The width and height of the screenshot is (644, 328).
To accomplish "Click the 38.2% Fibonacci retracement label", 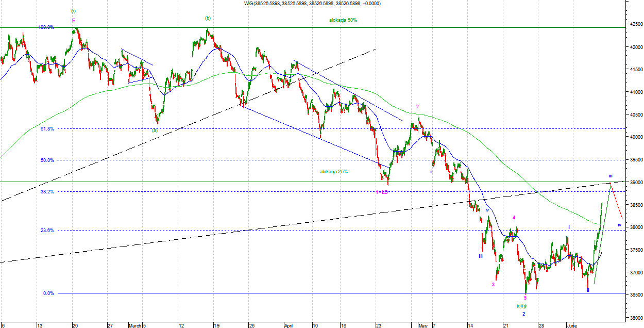I will [x=47, y=192].
